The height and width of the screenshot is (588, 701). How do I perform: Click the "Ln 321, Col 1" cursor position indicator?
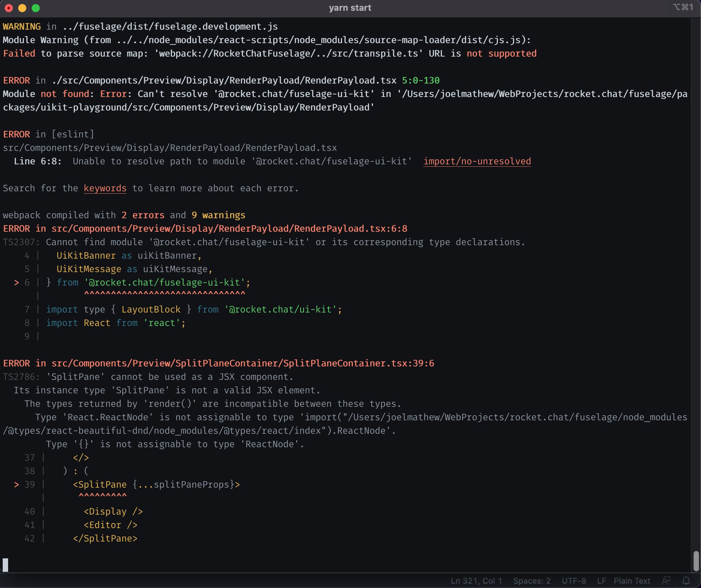[476, 581]
